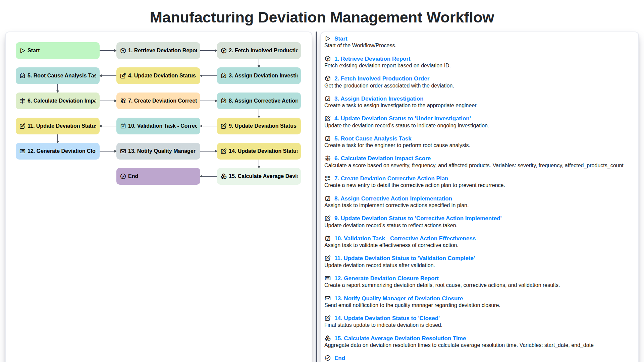Select the report icon on Generate Deviation Closure node
This screenshot has width=644, height=362.
pyautogui.click(x=22, y=151)
